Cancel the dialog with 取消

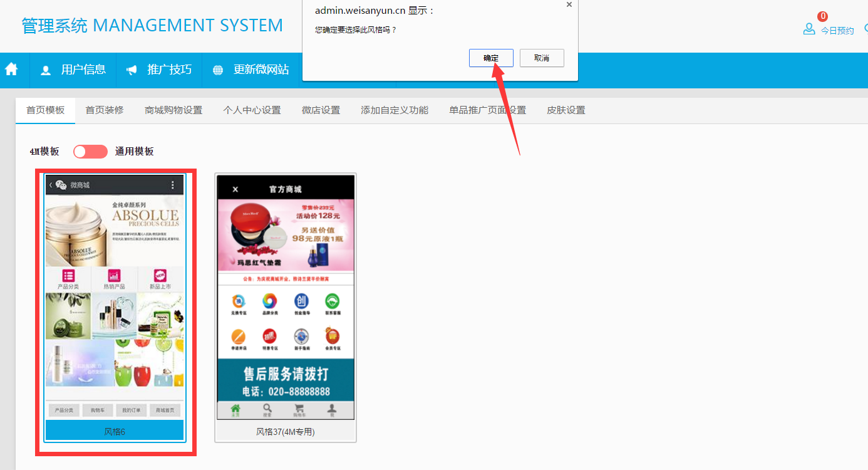[x=542, y=58]
